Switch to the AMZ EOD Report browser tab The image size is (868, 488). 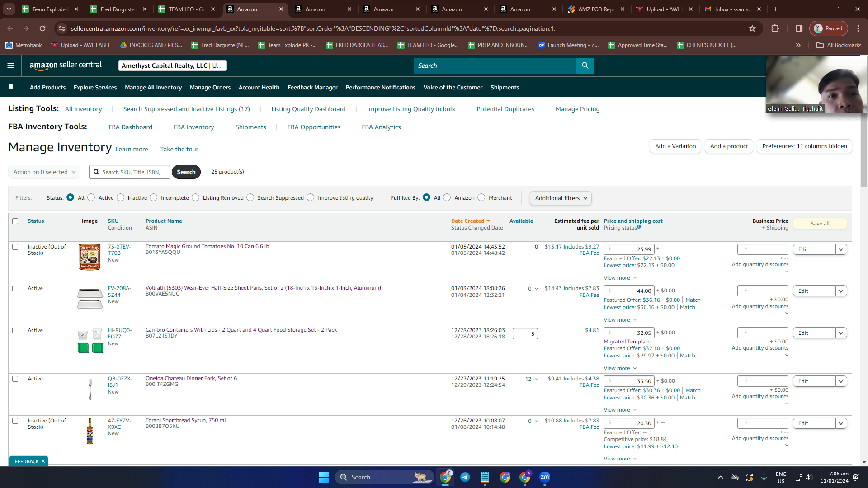[597, 9]
